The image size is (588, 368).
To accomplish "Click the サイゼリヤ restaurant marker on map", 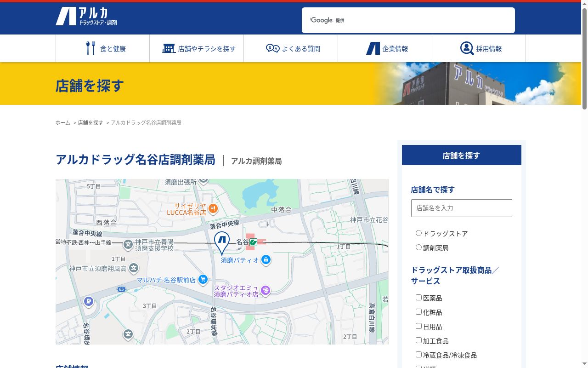I will coord(213,209).
